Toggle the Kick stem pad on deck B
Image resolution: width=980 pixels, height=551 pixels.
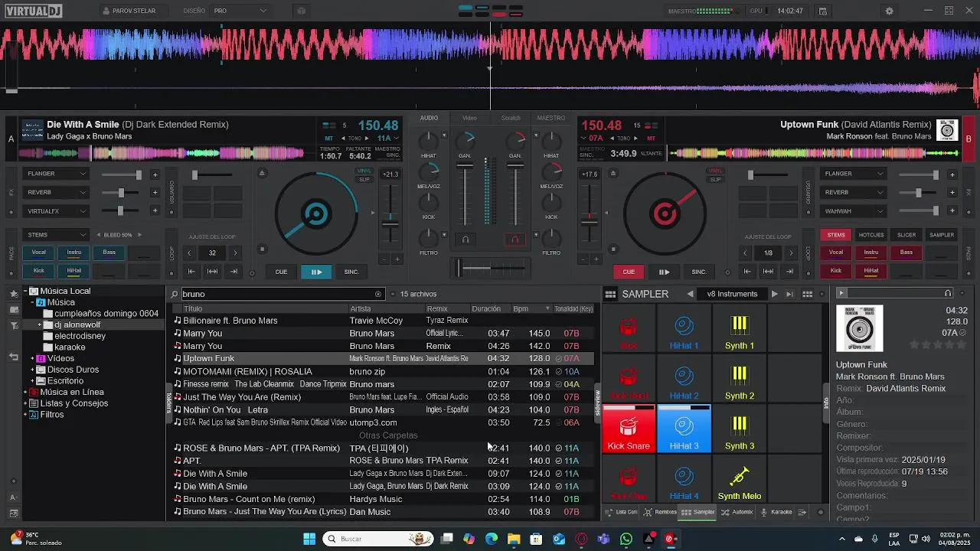point(836,270)
